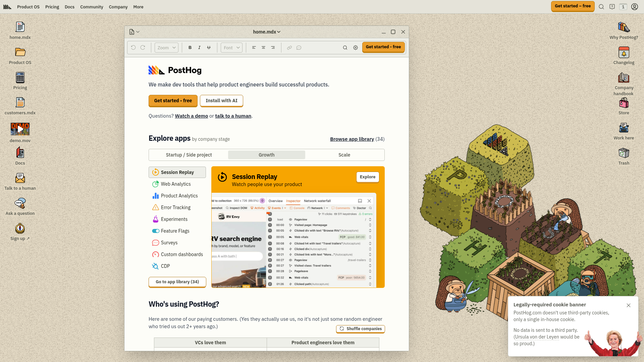Image resolution: width=644 pixels, height=362 pixels.
Task: Toggle italic formatting
Action: [x=199, y=47]
